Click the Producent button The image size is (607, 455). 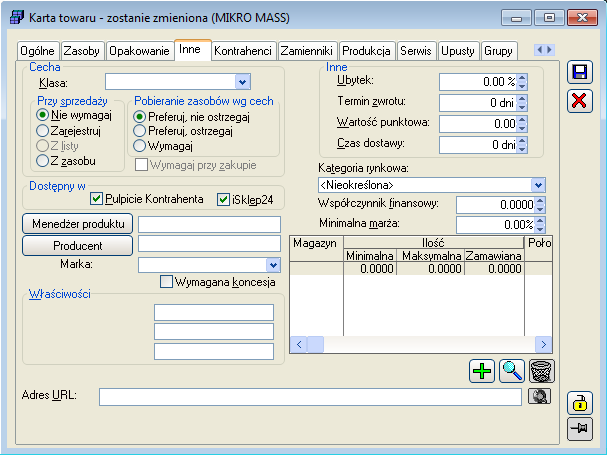pyautogui.click(x=77, y=246)
